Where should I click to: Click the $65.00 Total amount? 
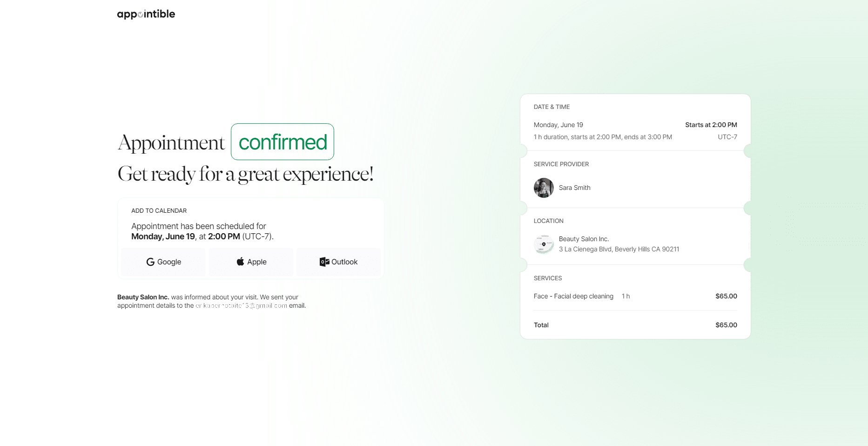pyautogui.click(x=726, y=325)
